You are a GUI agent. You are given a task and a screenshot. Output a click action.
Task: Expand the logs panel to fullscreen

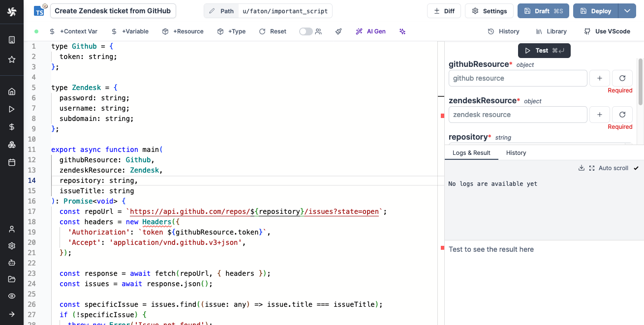tap(592, 168)
